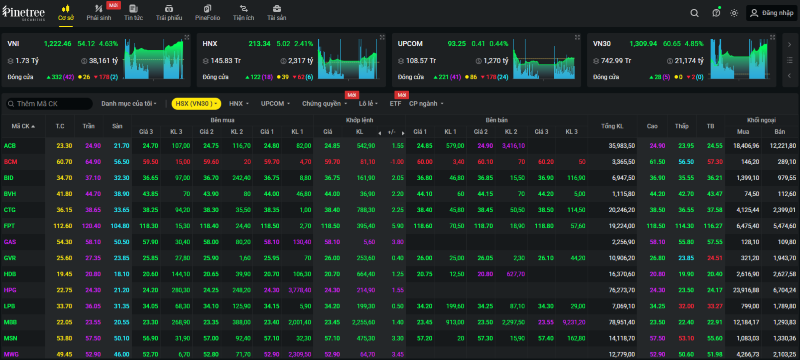Expand the VNI index chart fullscreen
The width and height of the screenshot is (800, 360).
(187, 37)
